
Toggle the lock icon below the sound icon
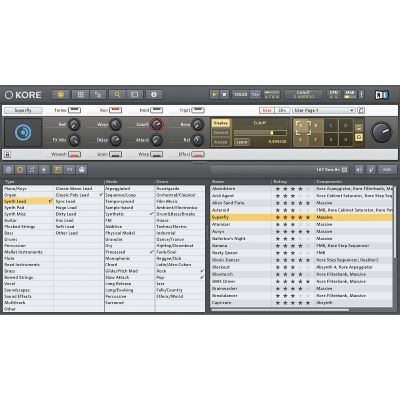8,154
